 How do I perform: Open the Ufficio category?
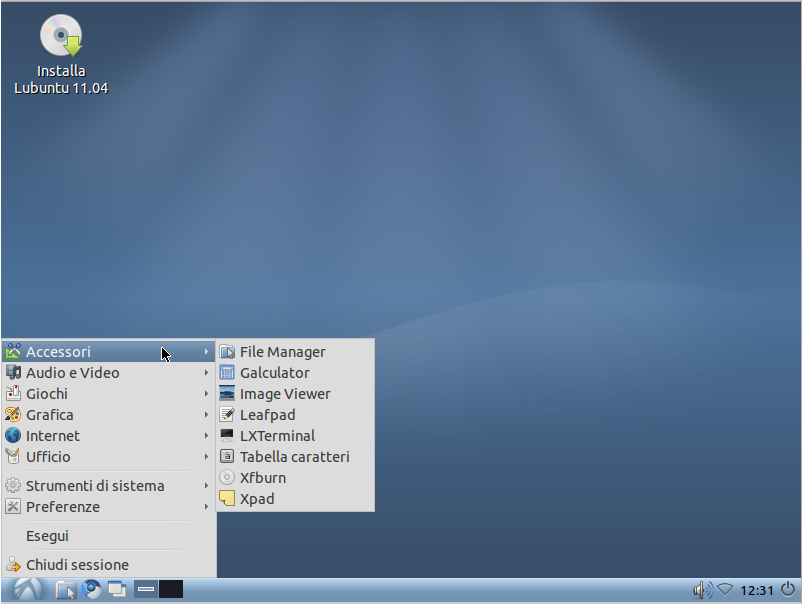pyautogui.click(x=109, y=457)
